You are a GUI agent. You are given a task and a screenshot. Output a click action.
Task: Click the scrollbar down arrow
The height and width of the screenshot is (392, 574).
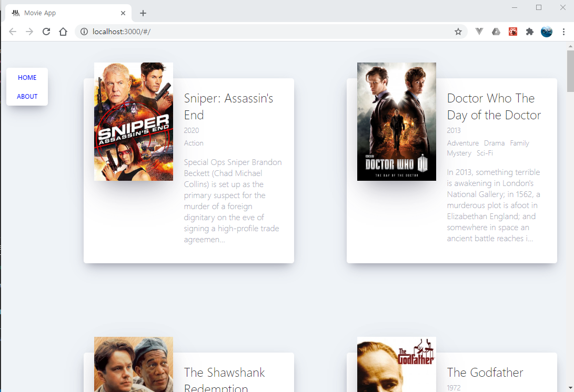[570, 388]
